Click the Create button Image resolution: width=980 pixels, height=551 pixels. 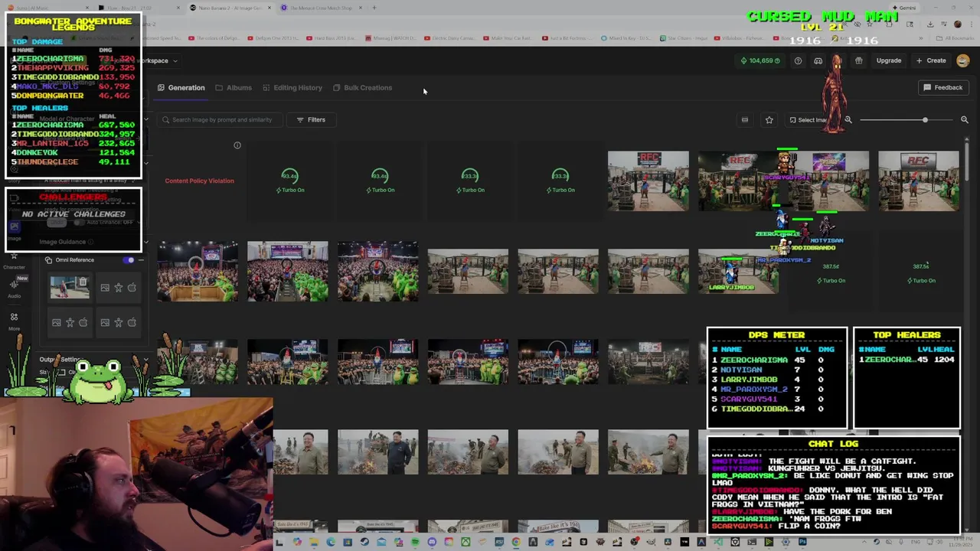[931, 60]
